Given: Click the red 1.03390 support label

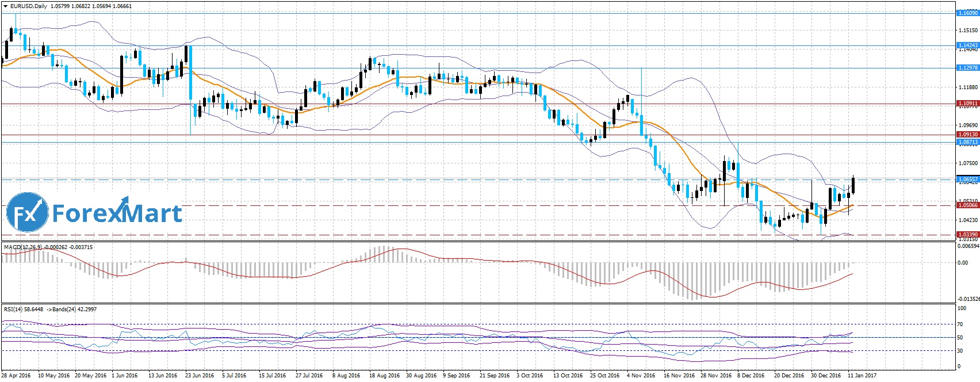Looking at the screenshot, I should tap(967, 235).
